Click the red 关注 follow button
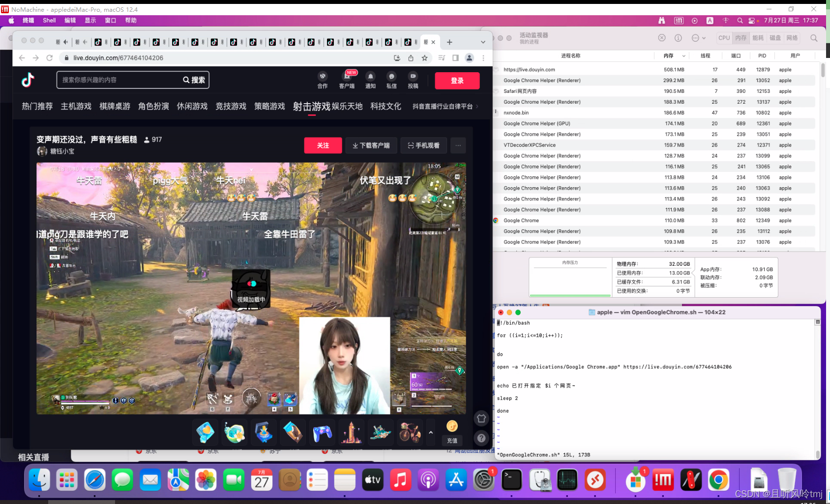 [323, 145]
